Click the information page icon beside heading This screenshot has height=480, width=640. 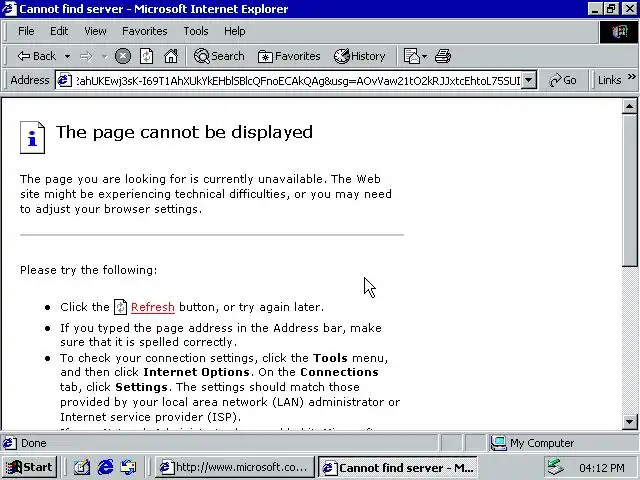(x=32, y=138)
